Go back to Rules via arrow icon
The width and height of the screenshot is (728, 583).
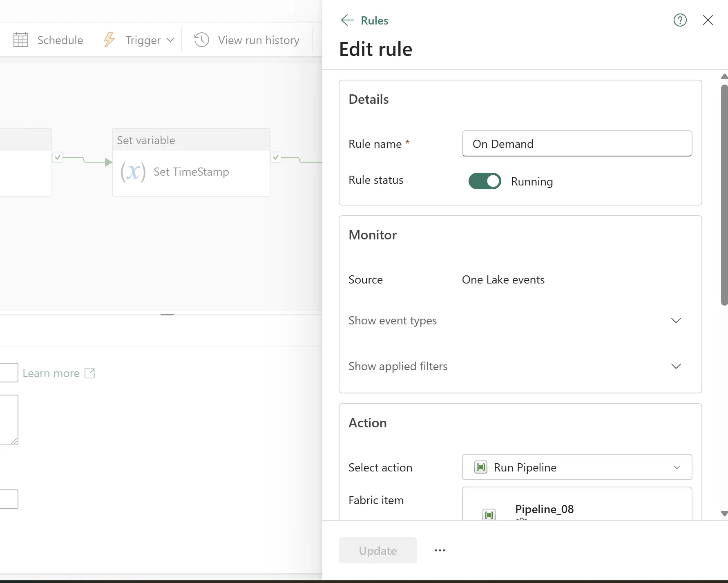(x=347, y=20)
